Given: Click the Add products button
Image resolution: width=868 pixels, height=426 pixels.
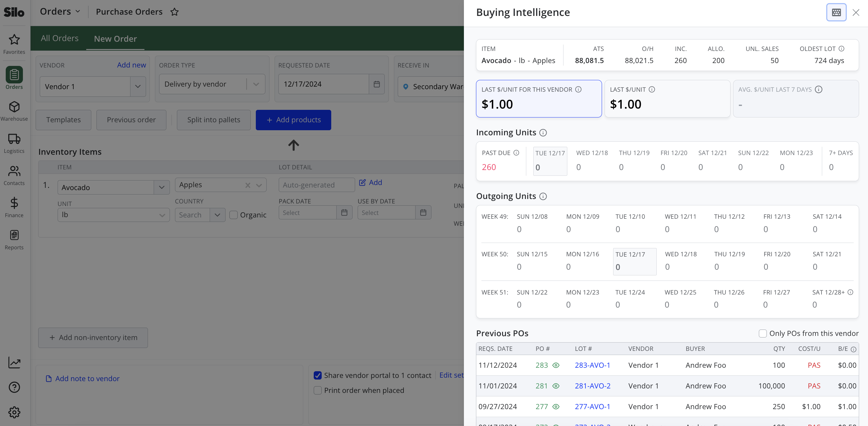Looking at the screenshot, I should coord(293,120).
